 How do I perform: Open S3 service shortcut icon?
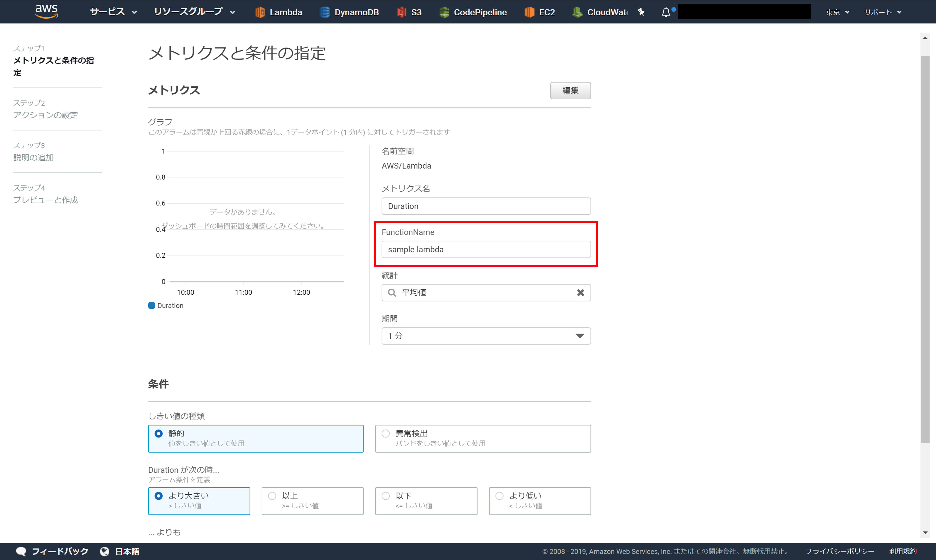coord(401,12)
